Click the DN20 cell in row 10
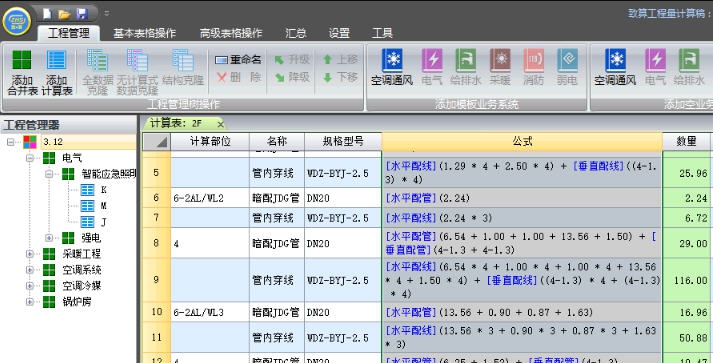 [x=343, y=313]
